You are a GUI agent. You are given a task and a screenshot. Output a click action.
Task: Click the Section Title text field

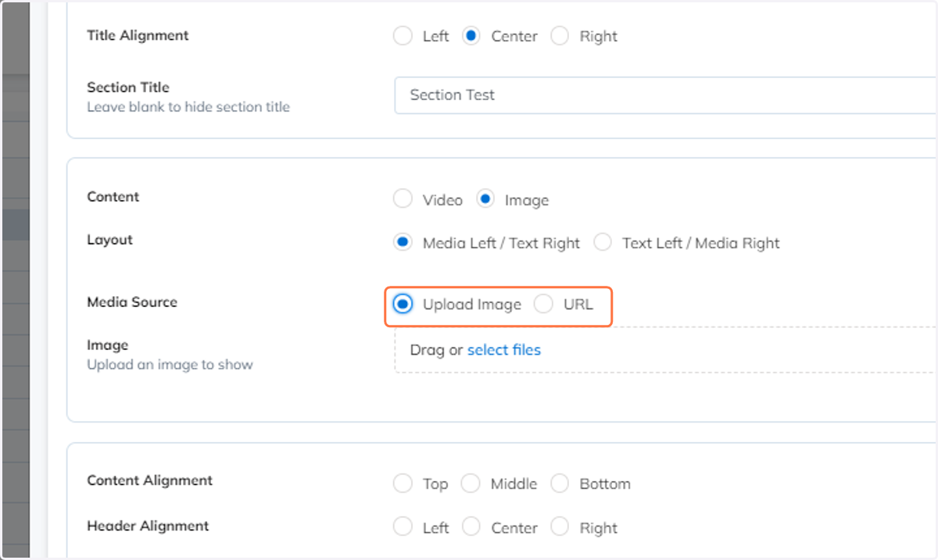(666, 95)
